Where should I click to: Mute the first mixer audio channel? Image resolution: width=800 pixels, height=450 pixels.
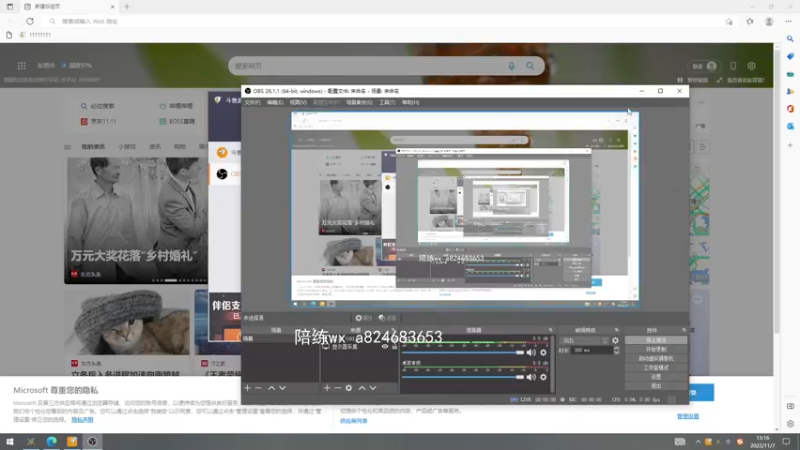tap(531, 353)
